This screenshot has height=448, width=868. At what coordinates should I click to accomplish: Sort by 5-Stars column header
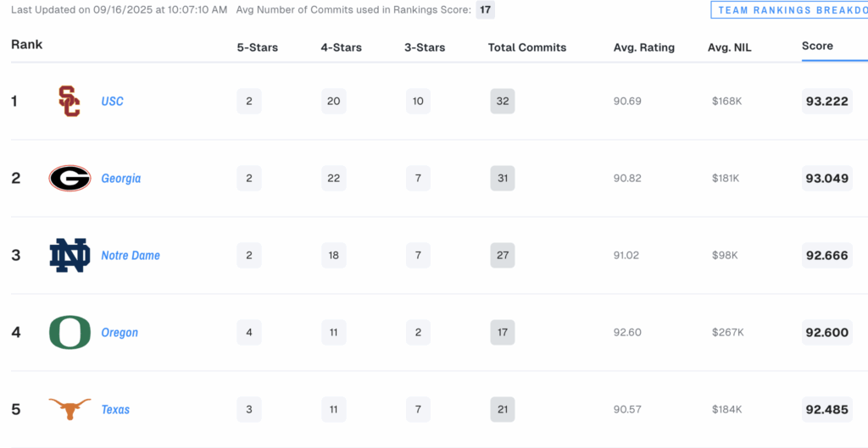coord(258,47)
